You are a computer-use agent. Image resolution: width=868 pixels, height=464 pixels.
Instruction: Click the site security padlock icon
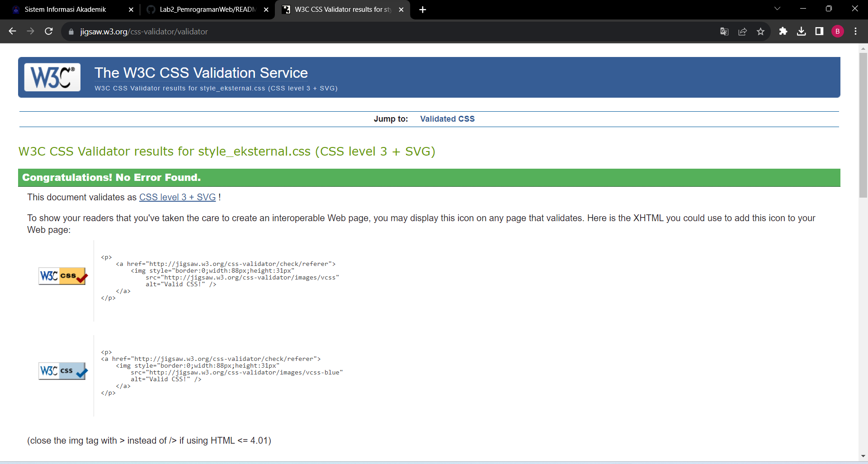point(71,32)
